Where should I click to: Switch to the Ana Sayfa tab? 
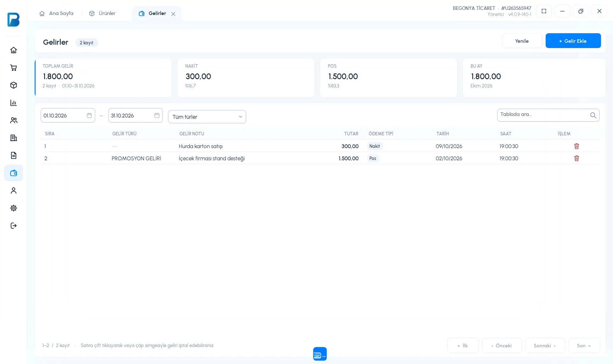(x=56, y=13)
